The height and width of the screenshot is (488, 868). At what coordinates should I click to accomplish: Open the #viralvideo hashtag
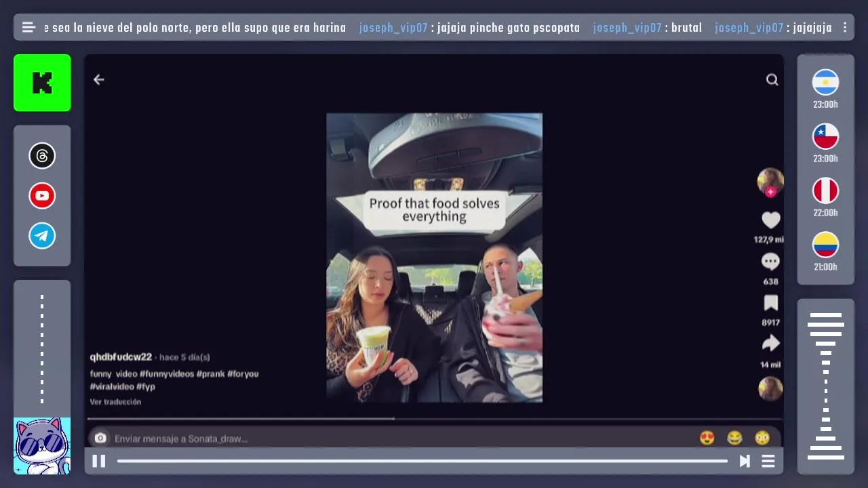(112, 387)
